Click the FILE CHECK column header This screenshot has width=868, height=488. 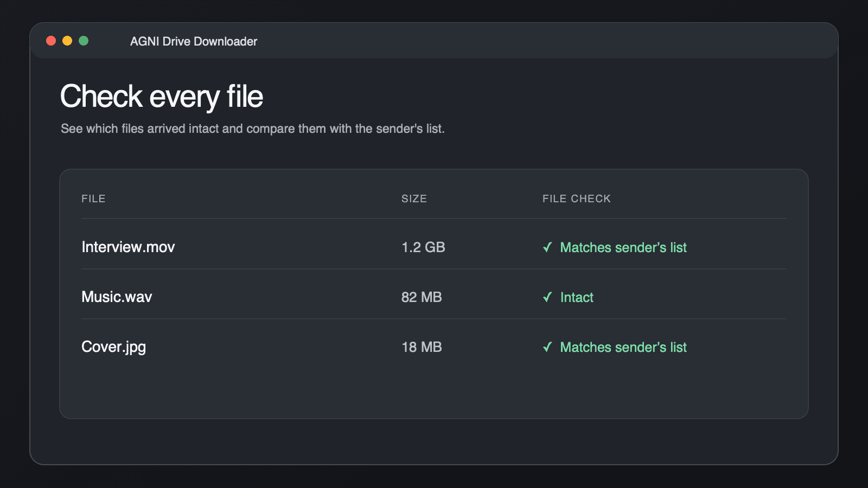tap(577, 198)
